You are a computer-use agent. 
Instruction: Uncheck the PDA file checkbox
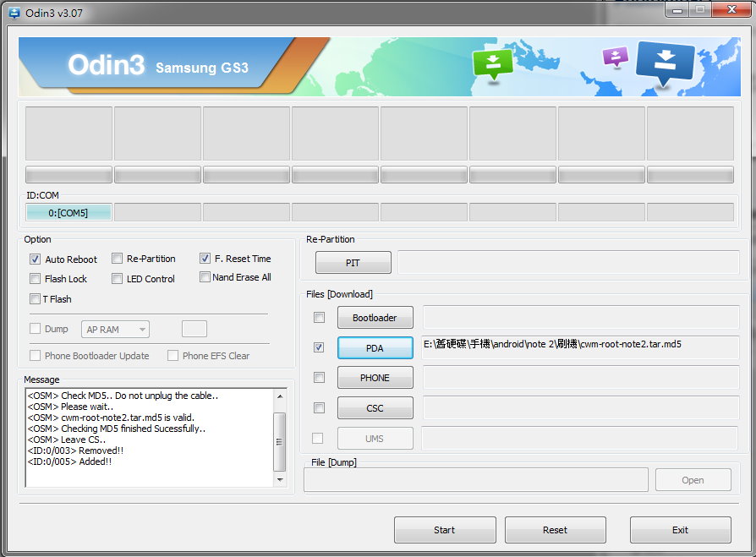pos(319,347)
